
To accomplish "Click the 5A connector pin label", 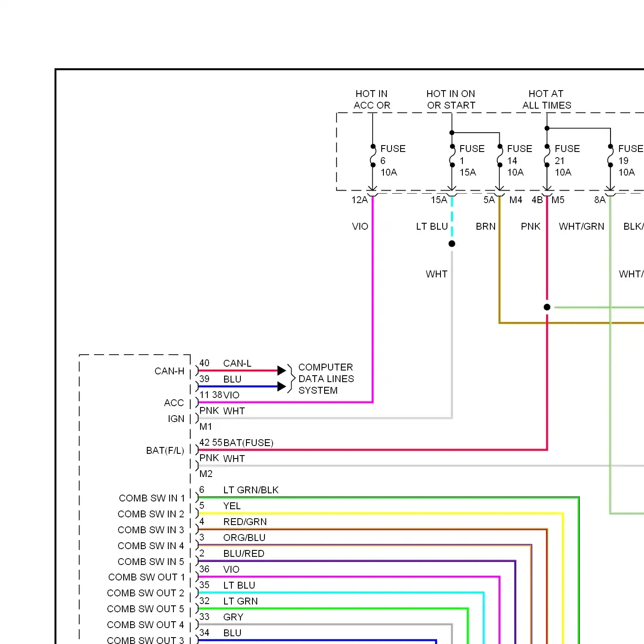I will pyautogui.click(x=489, y=200).
